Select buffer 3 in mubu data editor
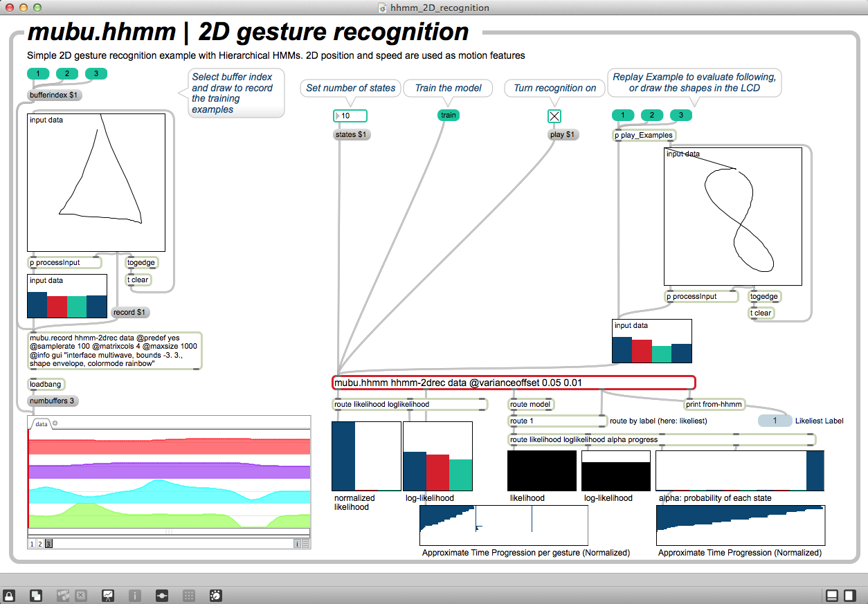 (48, 544)
